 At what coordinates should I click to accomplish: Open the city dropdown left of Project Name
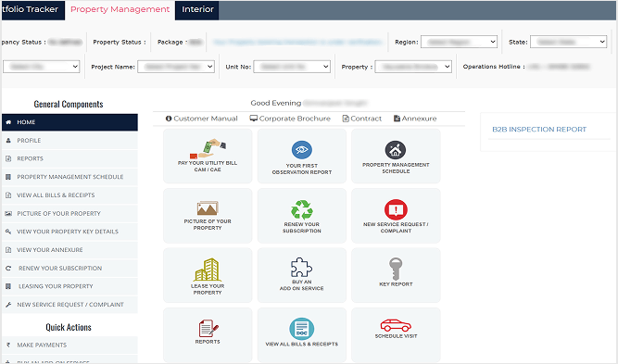pos(42,67)
